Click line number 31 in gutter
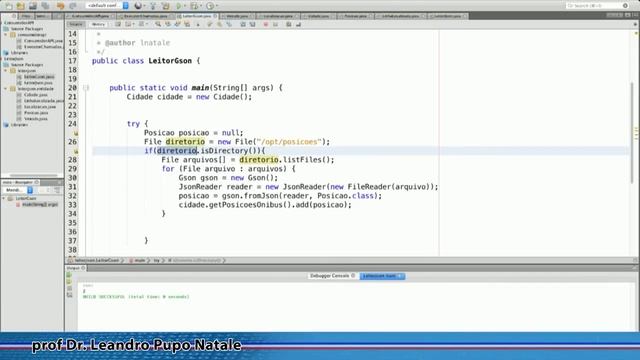The width and height of the screenshot is (640, 360). 72,187
